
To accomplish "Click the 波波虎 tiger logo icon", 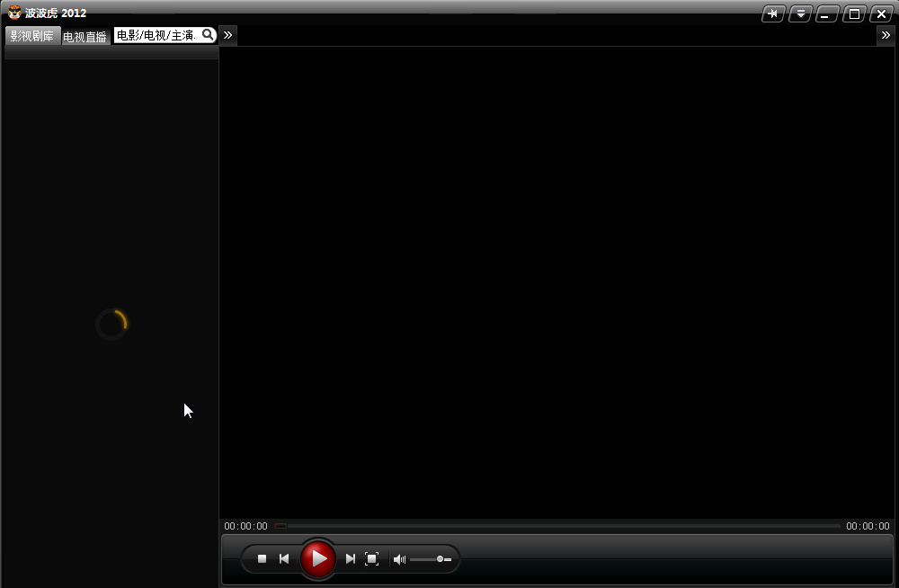I will (14, 13).
